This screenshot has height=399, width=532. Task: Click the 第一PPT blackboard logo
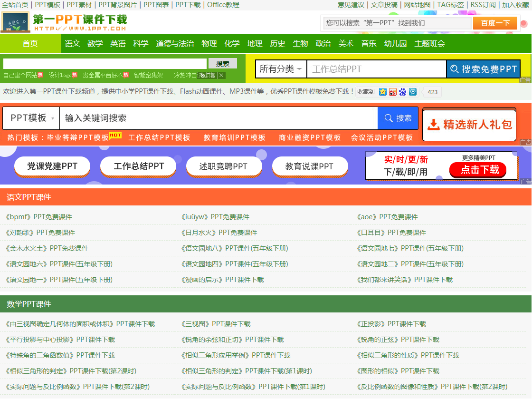[15, 22]
